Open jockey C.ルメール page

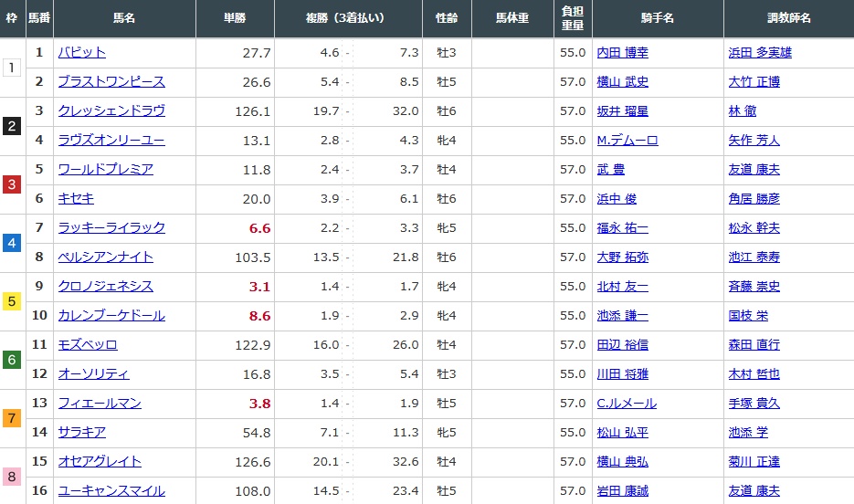[x=626, y=404]
